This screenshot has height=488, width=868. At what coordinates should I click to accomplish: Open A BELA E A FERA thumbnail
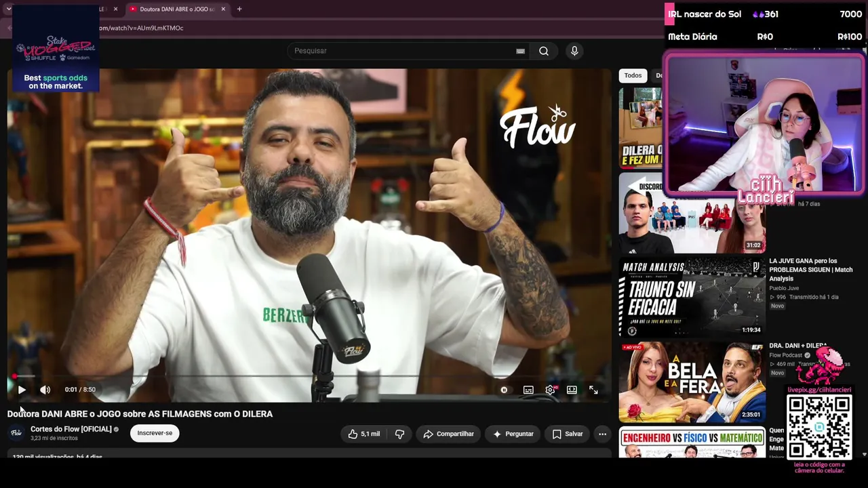tap(692, 382)
